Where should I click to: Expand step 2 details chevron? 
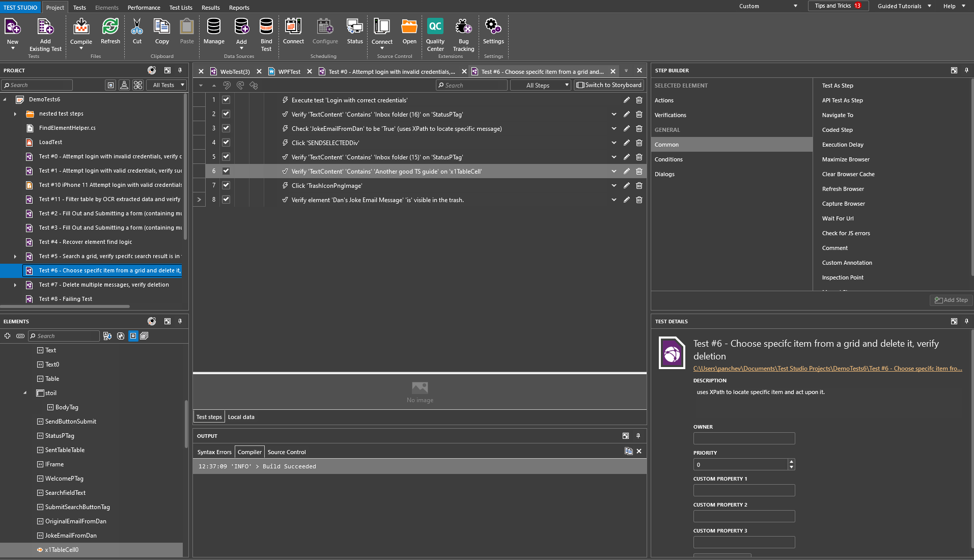coord(614,114)
